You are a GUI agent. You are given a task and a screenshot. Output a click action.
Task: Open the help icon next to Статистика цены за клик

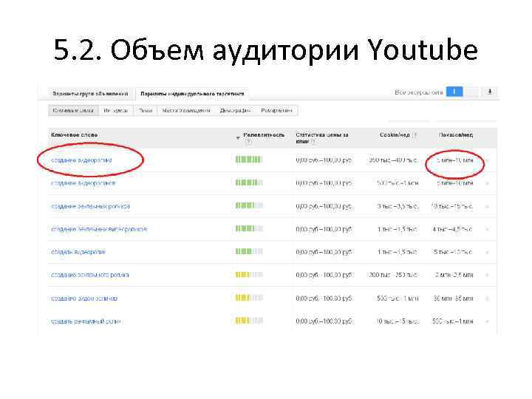[313, 141]
